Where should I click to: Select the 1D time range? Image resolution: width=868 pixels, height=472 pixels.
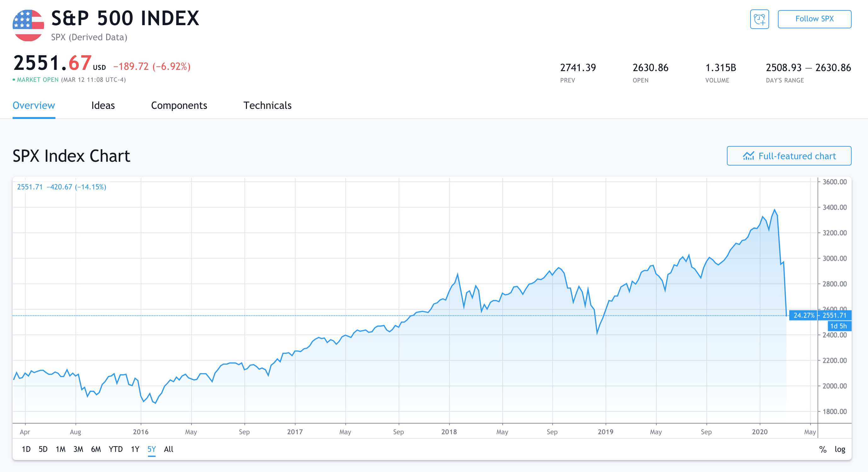click(x=26, y=449)
